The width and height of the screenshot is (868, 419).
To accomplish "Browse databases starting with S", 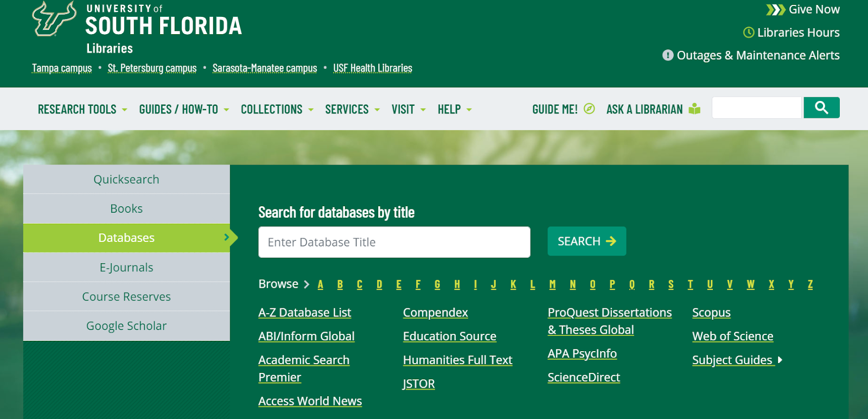I will coord(671,284).
